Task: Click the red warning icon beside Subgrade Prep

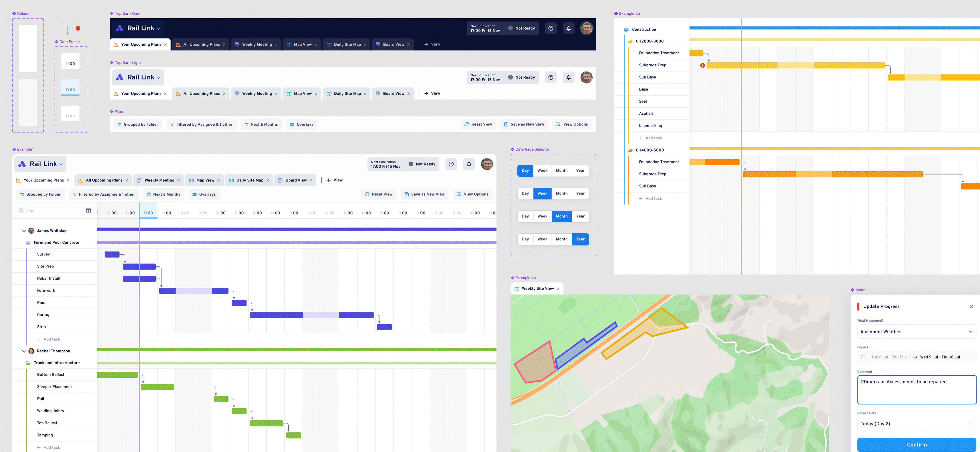Action: tap(702, 65)
